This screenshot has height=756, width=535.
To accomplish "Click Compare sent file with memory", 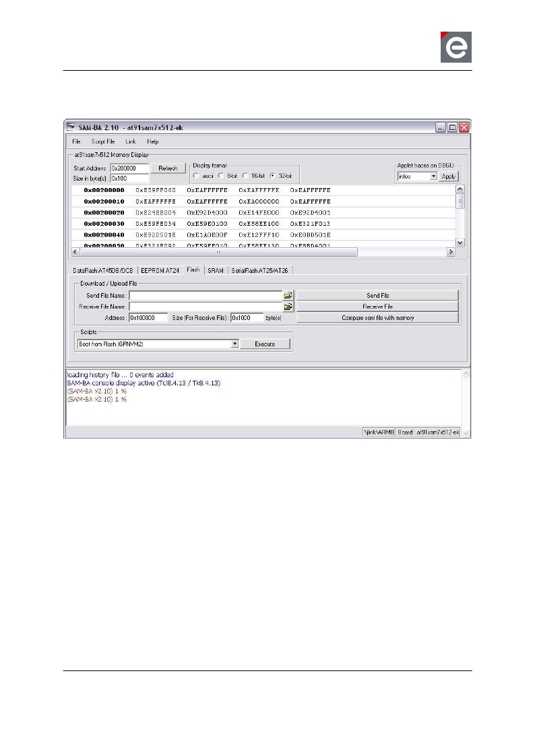I will click(x=377, y=318).
